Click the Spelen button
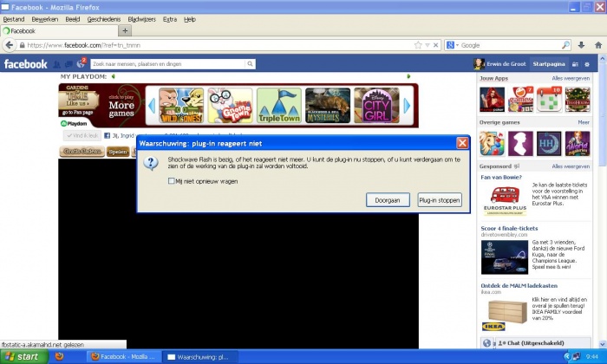The width and height of the screenshot is (607, 364). pyautogui.click(x=118, y=152)
